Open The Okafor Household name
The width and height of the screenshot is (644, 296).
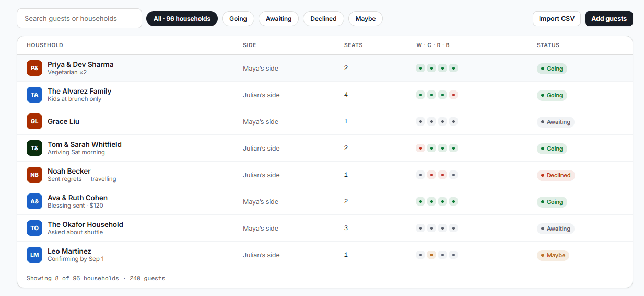click(x=85, y=224)
